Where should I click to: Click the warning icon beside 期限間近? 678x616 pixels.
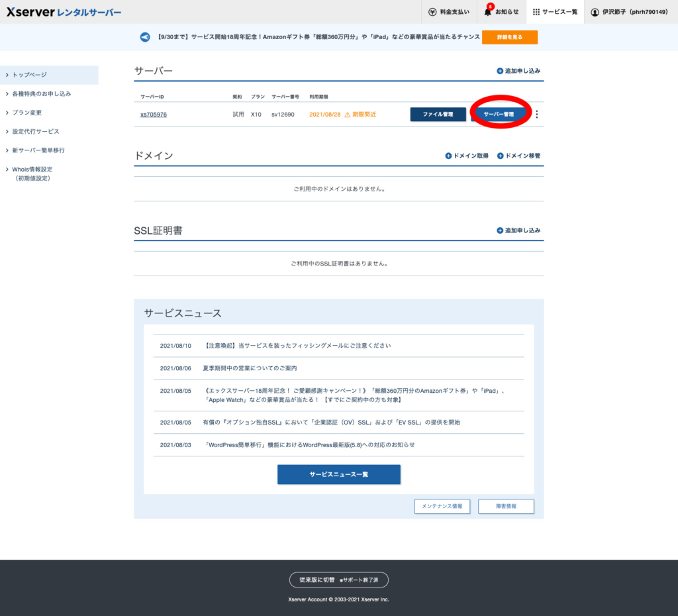pos(347,115)
